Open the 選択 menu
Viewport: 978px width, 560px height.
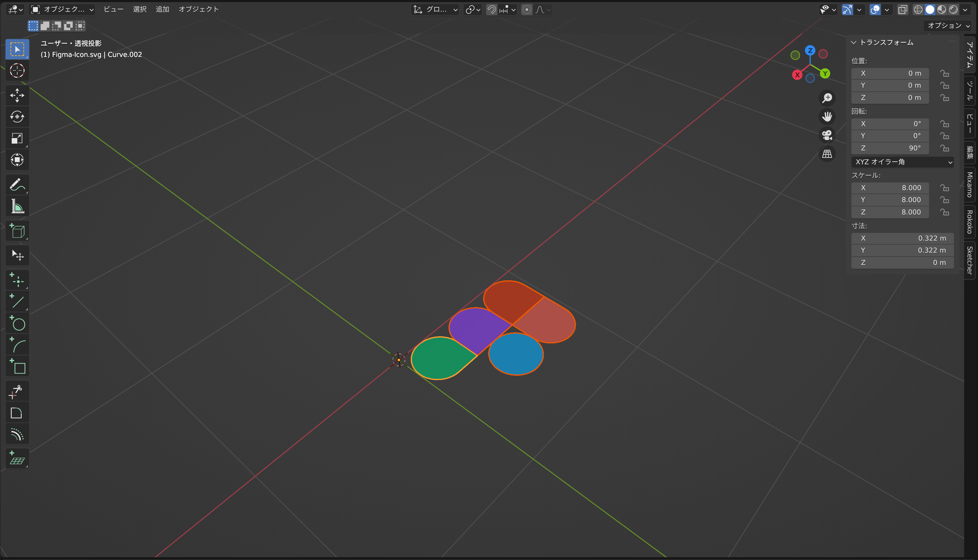pos(140,10)
